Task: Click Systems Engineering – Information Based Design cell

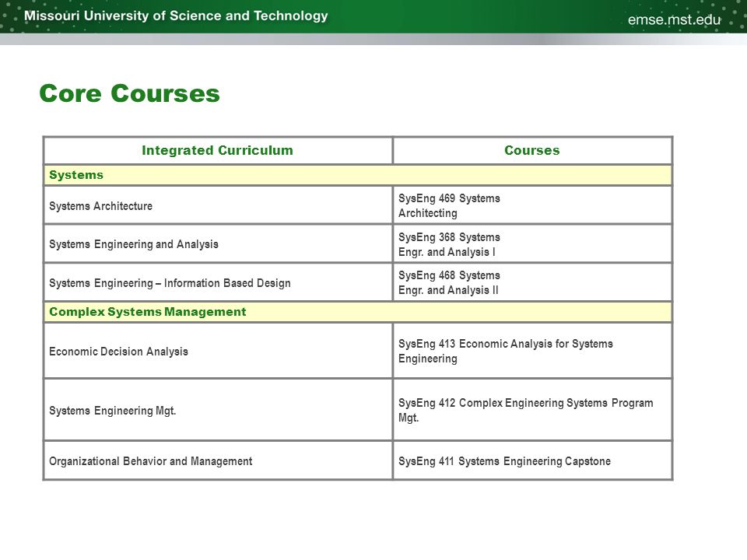Action: tap(218, 282)
